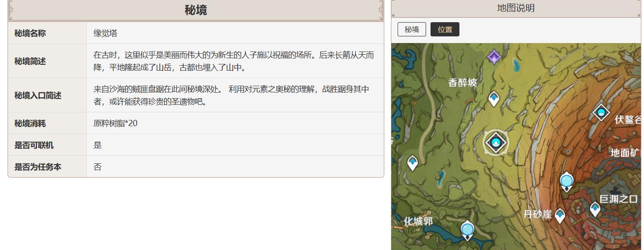Click the 是 value for co-op
Viewport: 644px width, 250px height.
pos(97,145)
